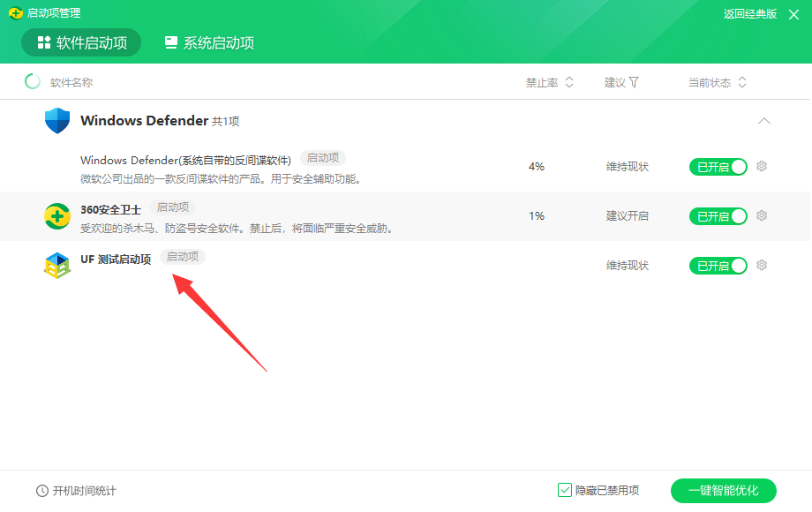This screenshot has width=812, height=512.
Task: Click Windows Defender 共1项 group title
Action: (x=160, y=121)
